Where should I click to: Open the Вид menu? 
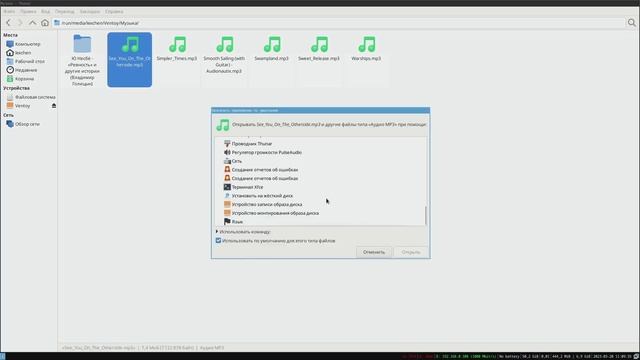(45, 11)
